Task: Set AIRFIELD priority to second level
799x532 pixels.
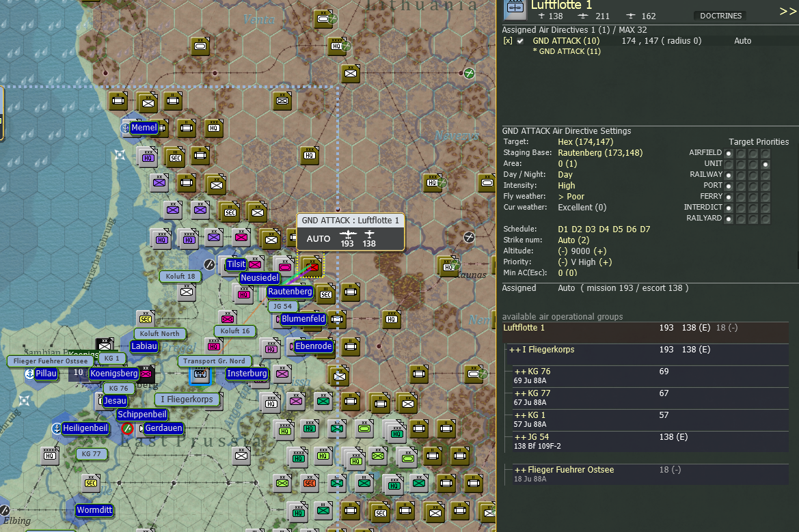Action: pos(741,153)
